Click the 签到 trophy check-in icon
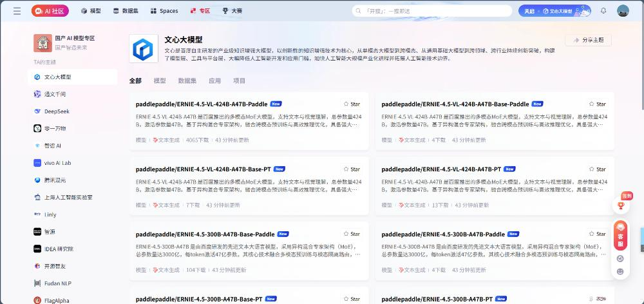644x304 pixels. coord(621,205)
